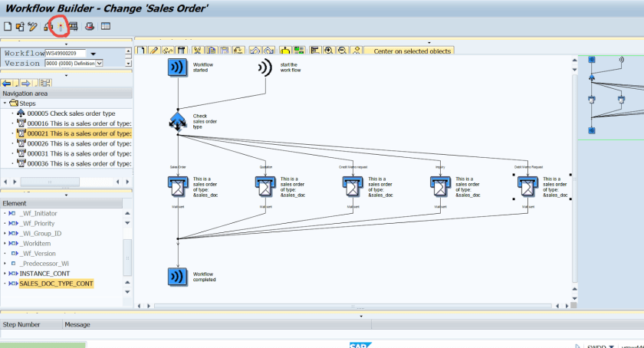Click the Undo icon in the graph toolbar
The height and width of the screenshot is (348, 644).
(255, 51)
